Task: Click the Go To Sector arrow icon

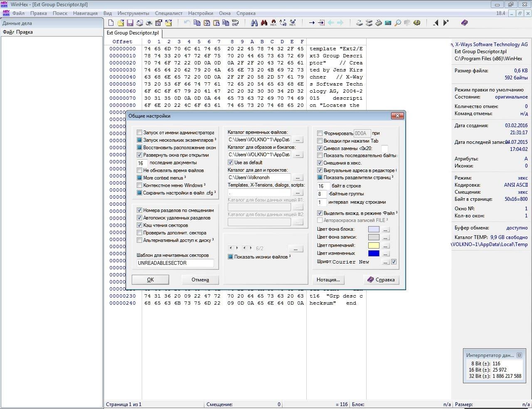Action: (321, 23)
